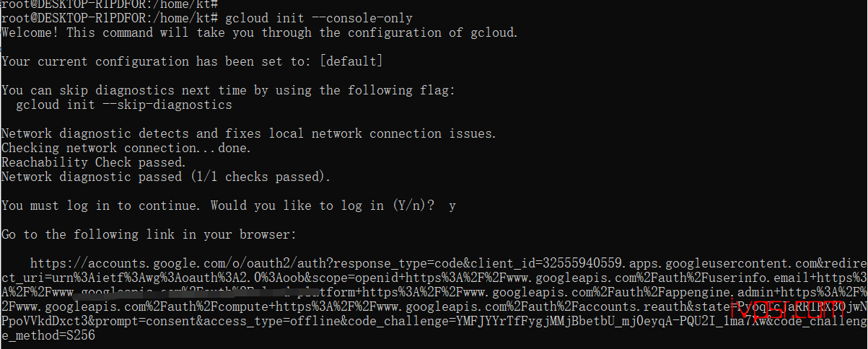Click 'Network diagnostic passed (1/1 checks passed)' line
This screenshot has height=349, width=868.
click(x=166, y=177)
